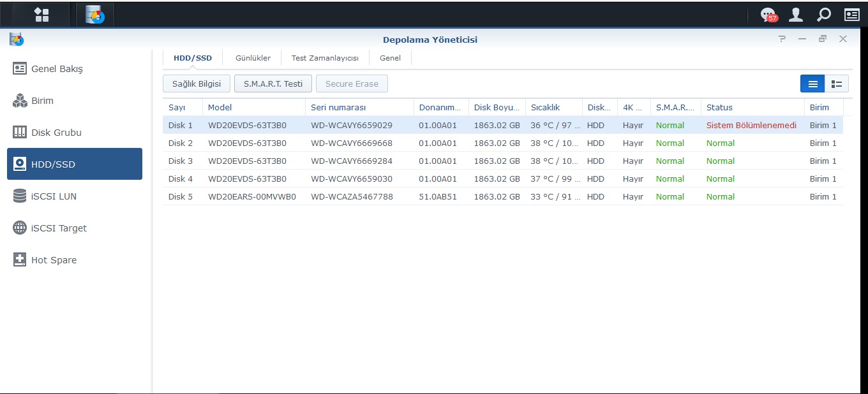Click the help question mark icon
The width and height of the screenshot is (868, 394).
pos(782,40)
